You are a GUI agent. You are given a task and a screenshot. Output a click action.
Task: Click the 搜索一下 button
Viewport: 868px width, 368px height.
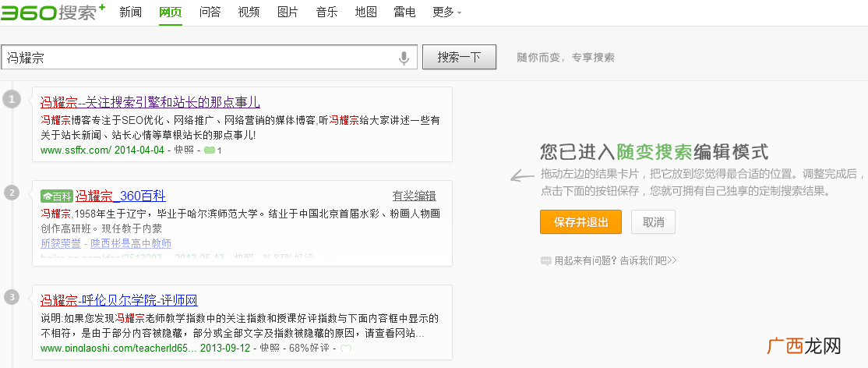[x=459, y=57]
